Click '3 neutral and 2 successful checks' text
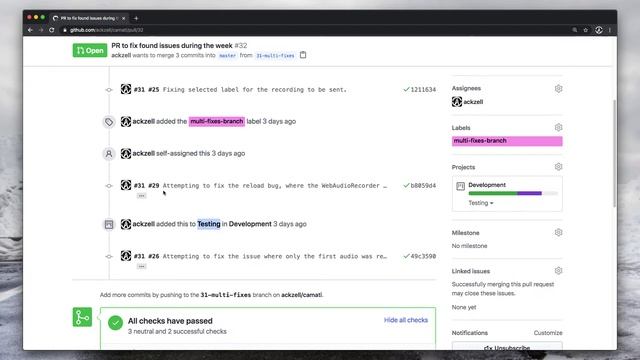This screenshot has width=640, height=360. click(177, 331)
